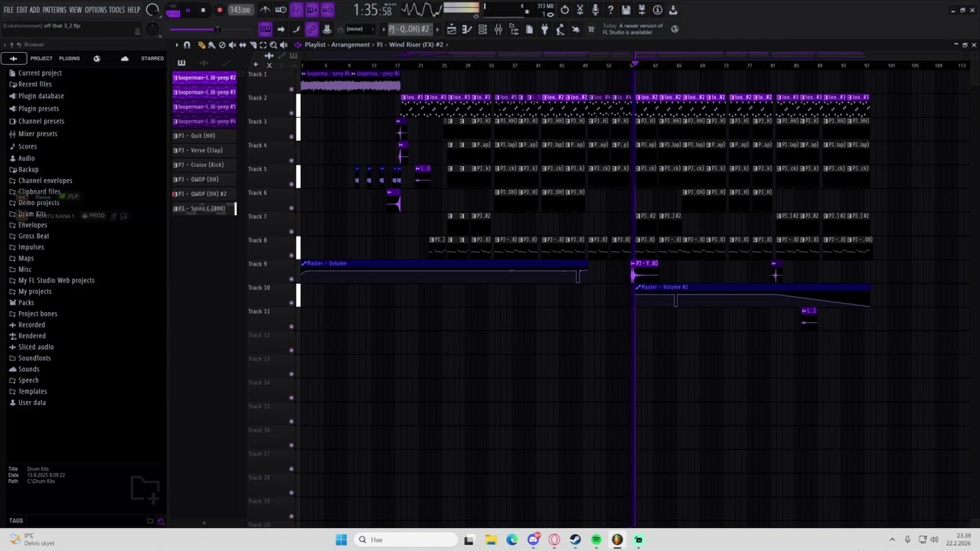Enable wait for input to start playing
Viewport: 980px width, 551px height.
pos(281,10)
